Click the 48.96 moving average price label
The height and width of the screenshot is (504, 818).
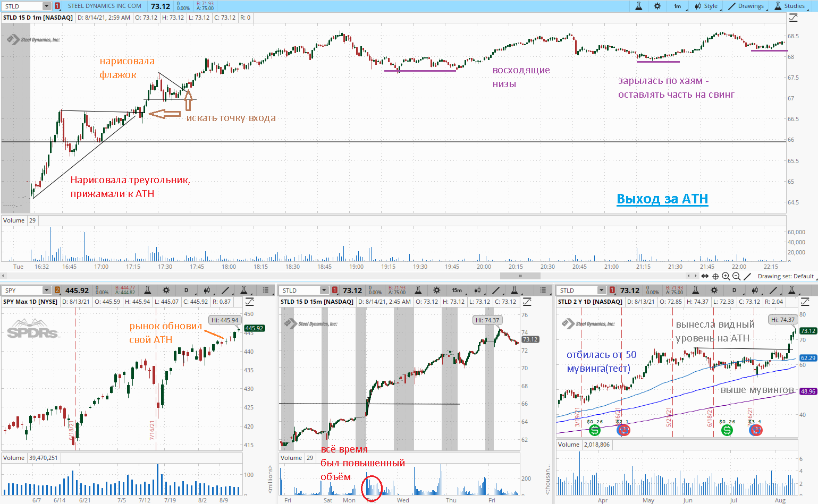808,391
